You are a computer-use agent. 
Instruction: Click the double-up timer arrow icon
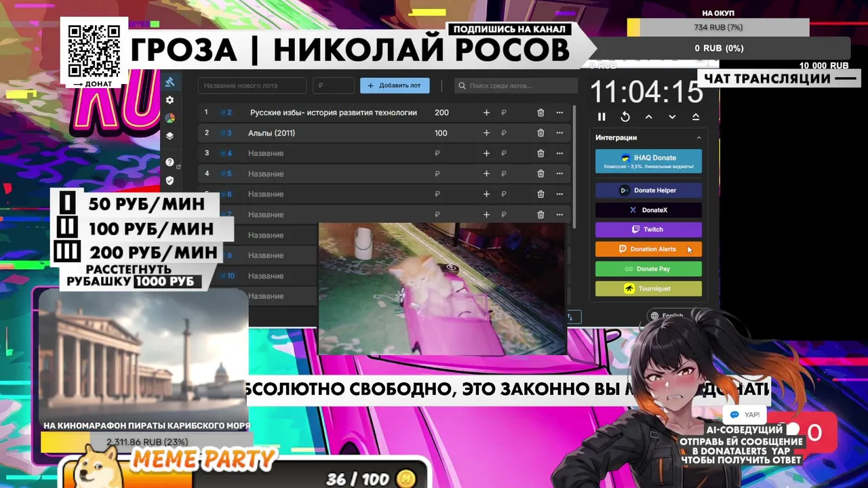point(696,117)
